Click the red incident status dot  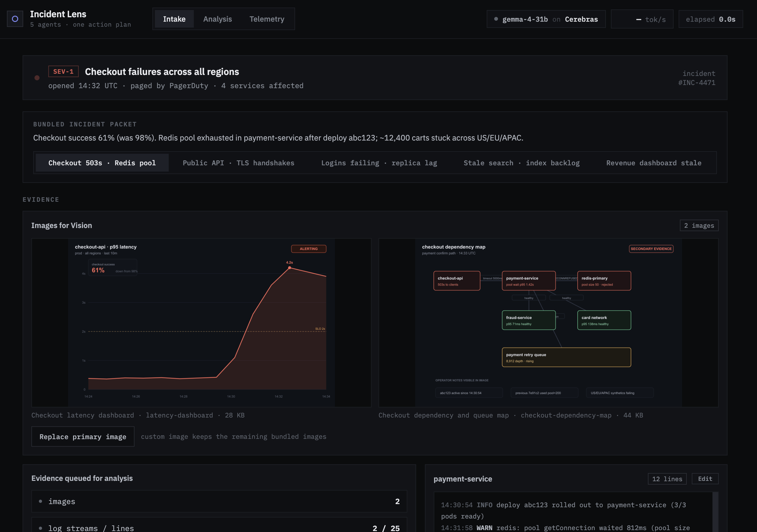(37, 78)
